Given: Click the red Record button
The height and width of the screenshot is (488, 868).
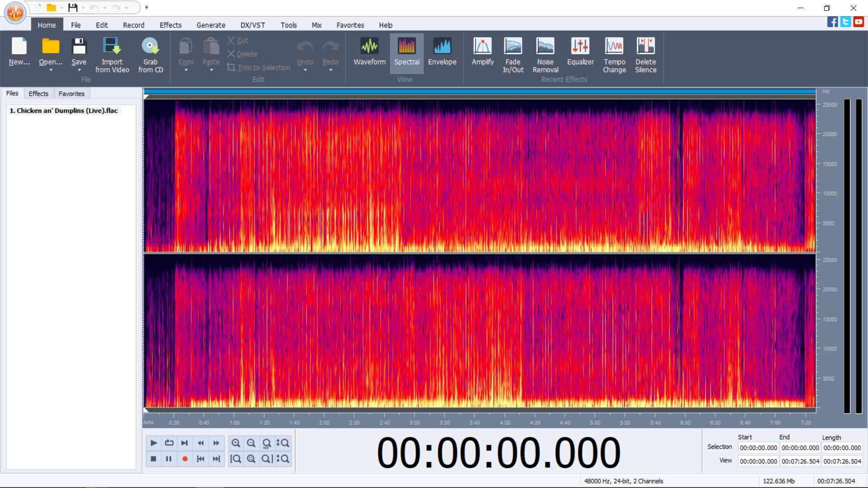Looking at the screenshot, I should (185, 459).
